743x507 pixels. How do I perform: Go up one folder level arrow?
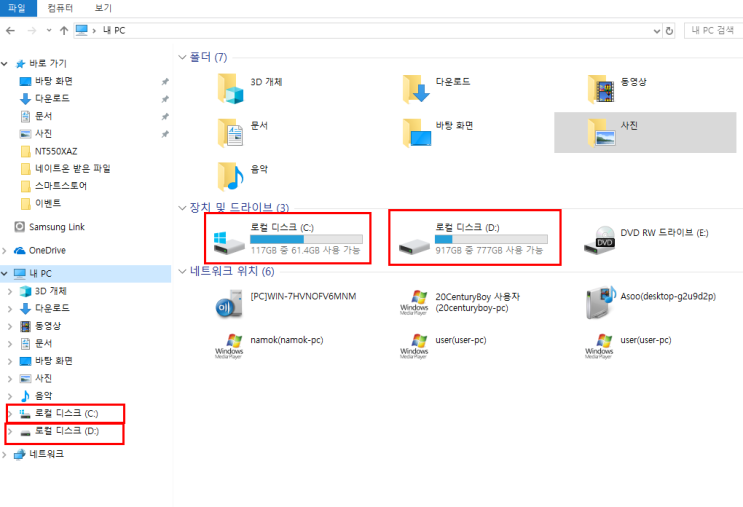pos(64,31)
